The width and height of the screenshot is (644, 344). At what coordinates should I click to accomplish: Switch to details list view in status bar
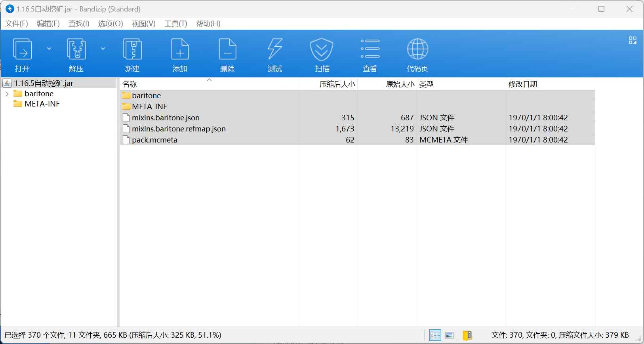tap(435, 335)
